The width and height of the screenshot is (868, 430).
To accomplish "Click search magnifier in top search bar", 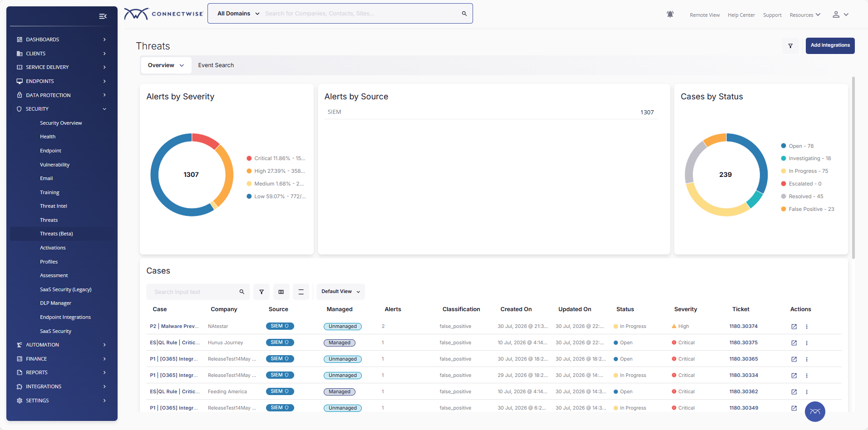I will pos(464,14).
